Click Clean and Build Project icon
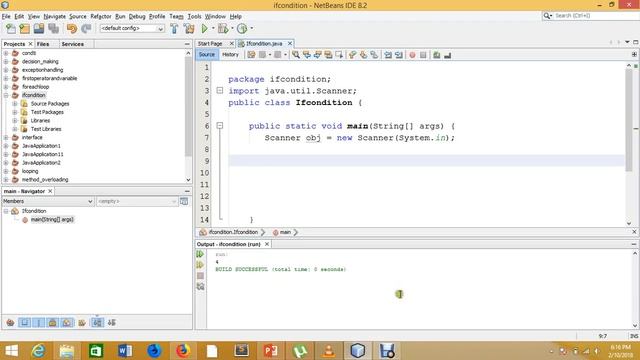Screen dimensions: 640x360 189,29
